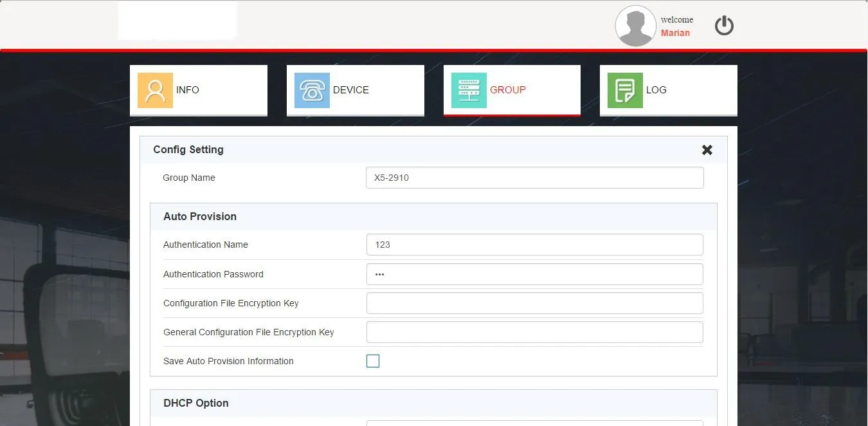Click the Authentication Password field
This screenshot has height=426, width=868.
[x=535, y=274]
